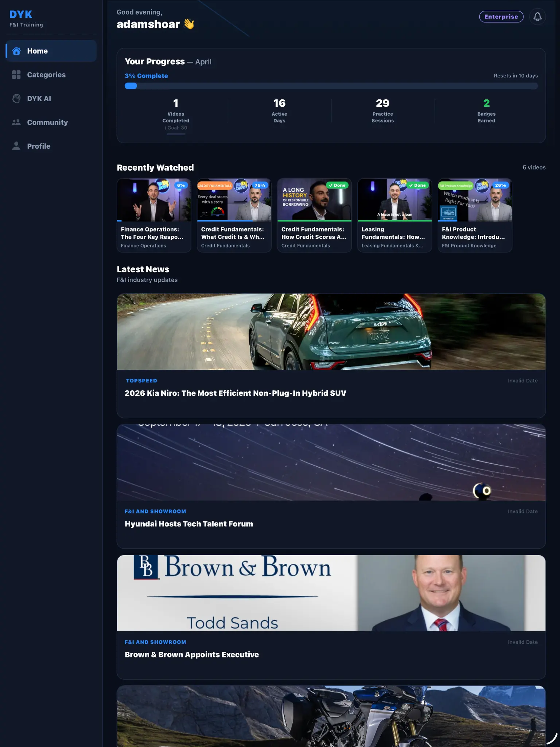The image size is (560, 747).
Task: Click the 26% badge on F&I Product video
Action: [500, 185]
